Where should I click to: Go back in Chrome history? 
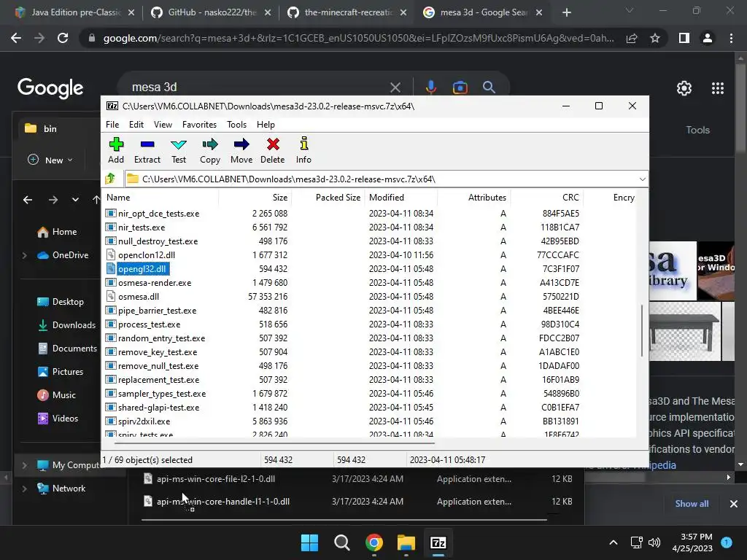click(16, 38)
